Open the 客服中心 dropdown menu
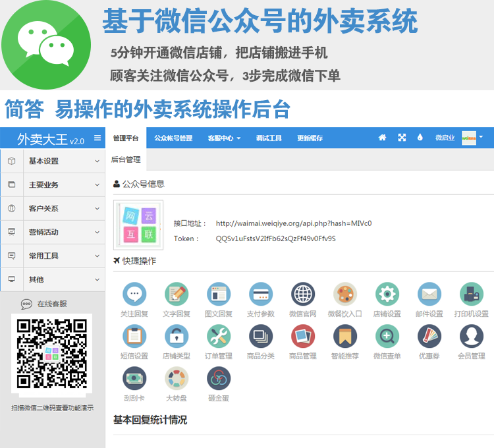This screenshot has width=494, height=448. [x=224, y=138]
